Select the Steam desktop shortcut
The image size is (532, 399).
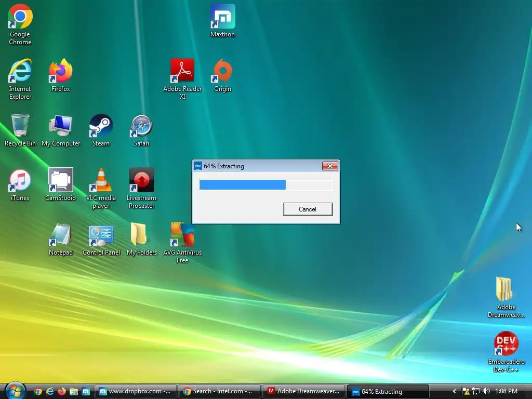pos(101,130)
